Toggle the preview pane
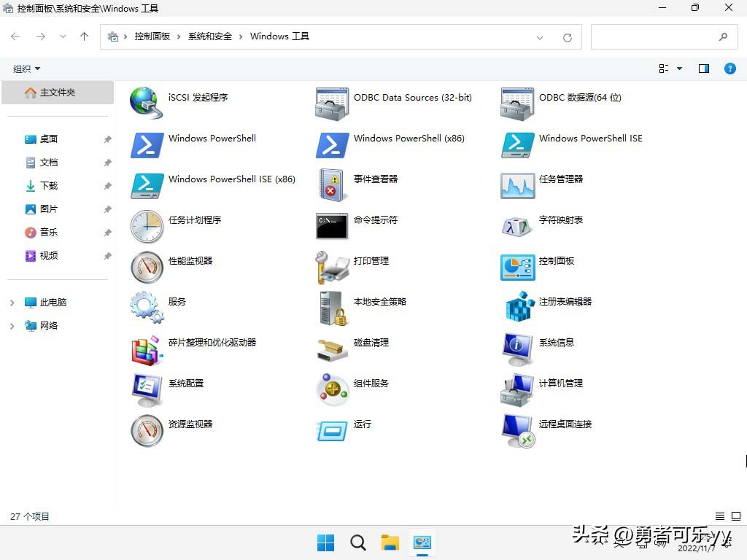 (703, 68)
